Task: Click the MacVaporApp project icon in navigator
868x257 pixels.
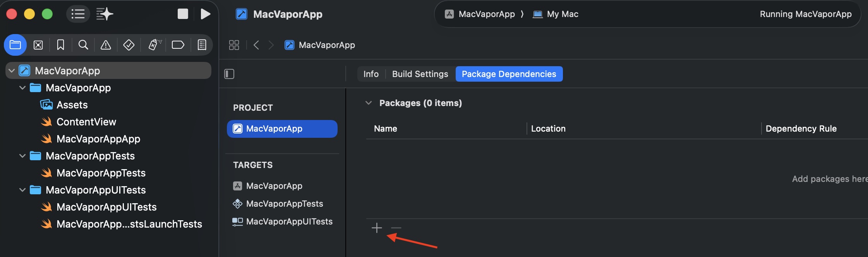Action: point(24,70)
